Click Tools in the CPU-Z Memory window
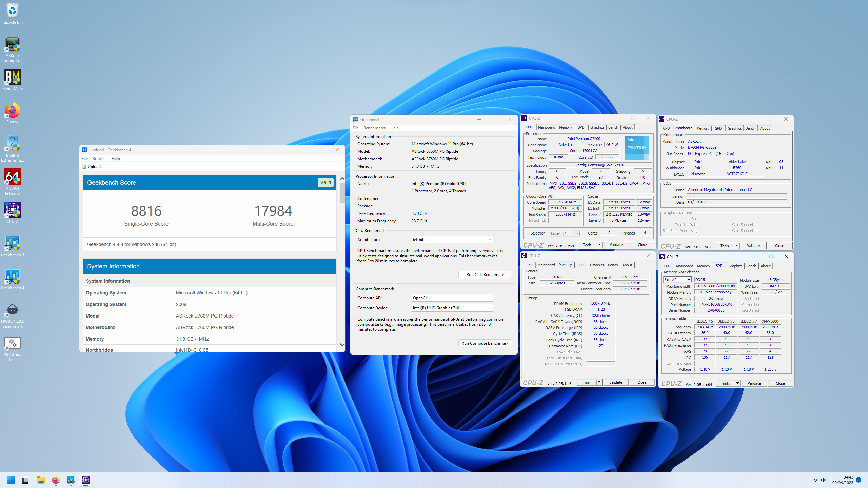The height and width of the screenshot is (488, 868). (x=587, y=382)
